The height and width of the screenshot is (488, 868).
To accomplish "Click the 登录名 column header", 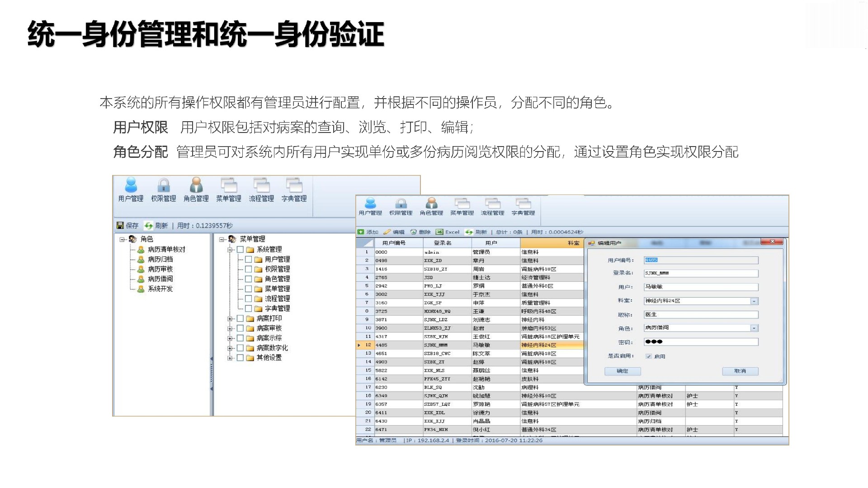I will (442, 243).
